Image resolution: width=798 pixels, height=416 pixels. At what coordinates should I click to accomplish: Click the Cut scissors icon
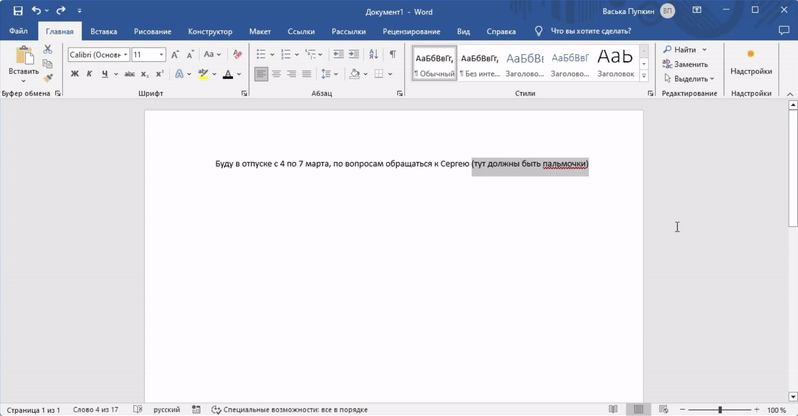pos(48,49)
